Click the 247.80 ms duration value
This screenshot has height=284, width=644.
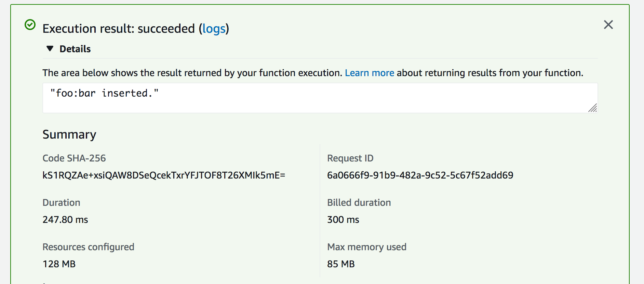[x=65, y=219]
